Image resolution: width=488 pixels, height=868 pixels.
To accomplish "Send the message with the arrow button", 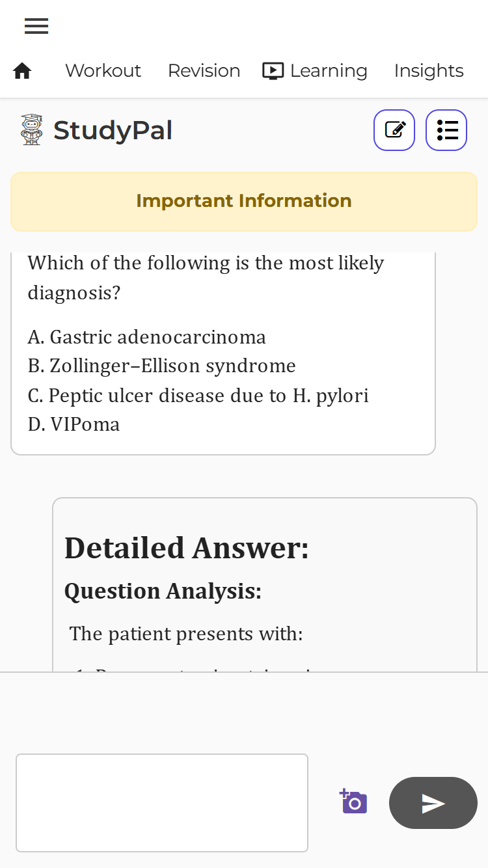I will [x=433, y=803].
